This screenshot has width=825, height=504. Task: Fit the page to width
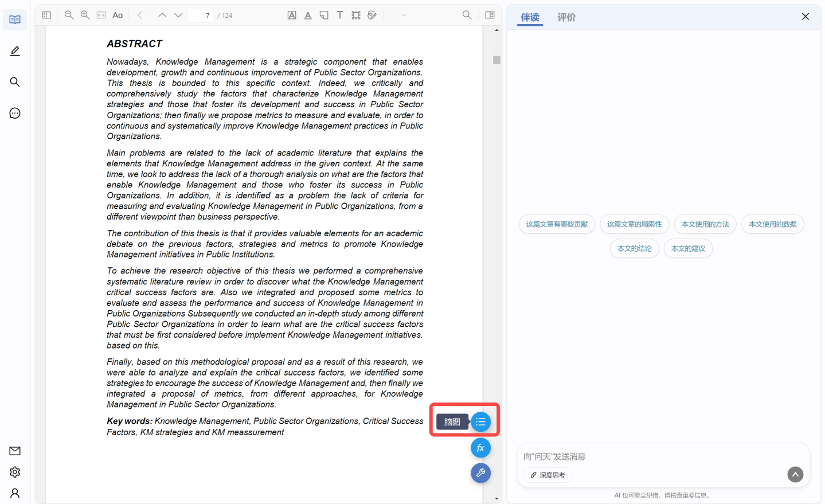click(101, 15)
